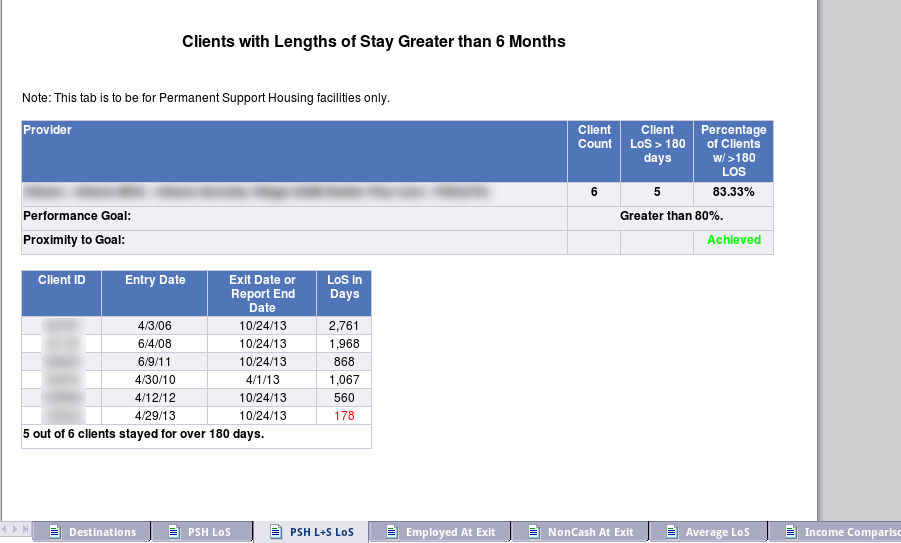The height and width of the screenshot is (543, 901).
Task: Click the Employed At Exit sheet icon
Action: (393, 532)
